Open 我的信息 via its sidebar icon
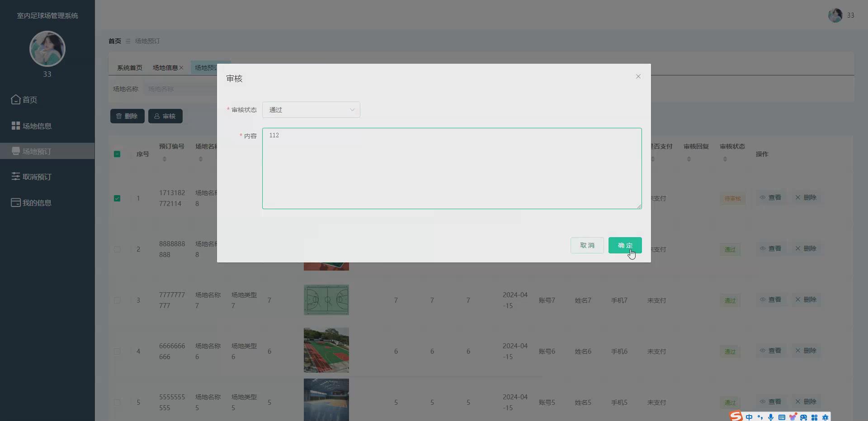This screenshot has width=868, height=421. click(x=15, y=202)
